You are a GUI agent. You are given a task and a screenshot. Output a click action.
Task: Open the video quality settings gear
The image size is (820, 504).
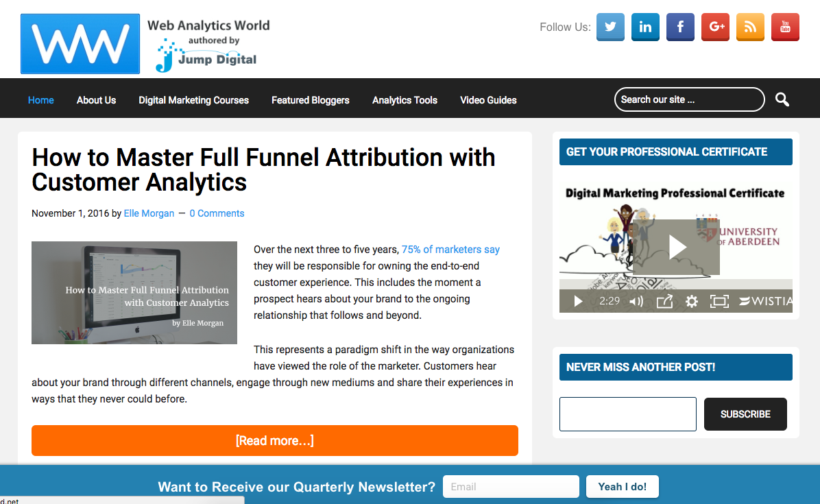pos(692,301)
